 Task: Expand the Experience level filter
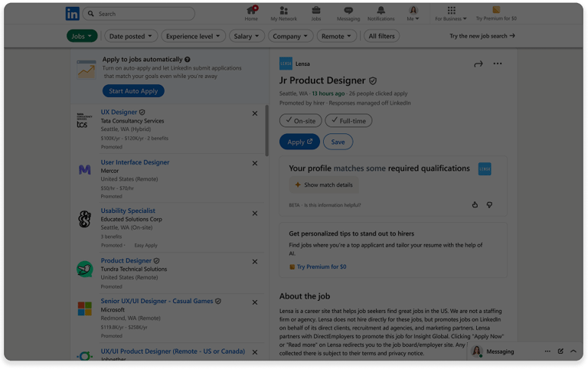[193, 36]
